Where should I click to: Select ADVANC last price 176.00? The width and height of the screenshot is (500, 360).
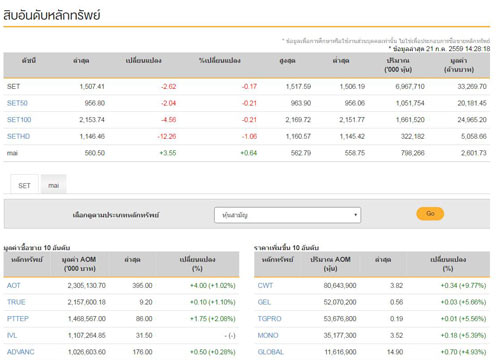(x=142, y=352)
